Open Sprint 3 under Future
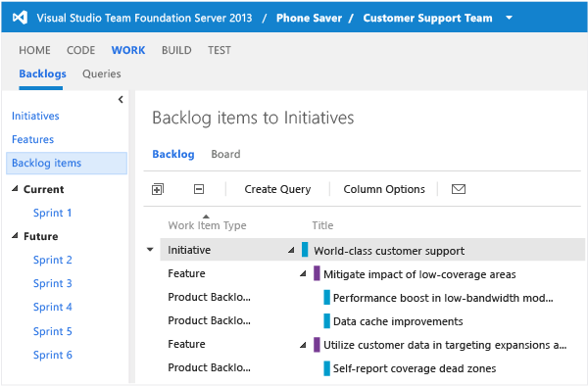 click(x=53, y=283)
